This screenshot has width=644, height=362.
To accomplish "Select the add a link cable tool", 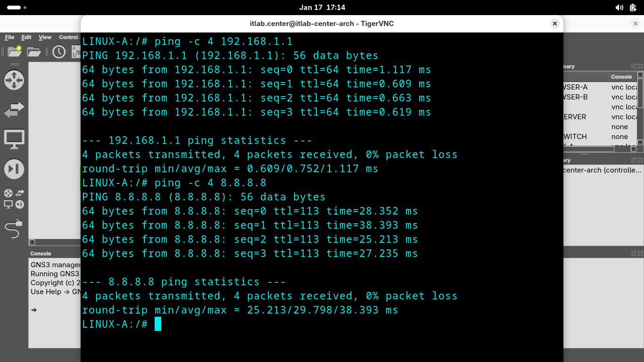I will click(x=14, y=230).
